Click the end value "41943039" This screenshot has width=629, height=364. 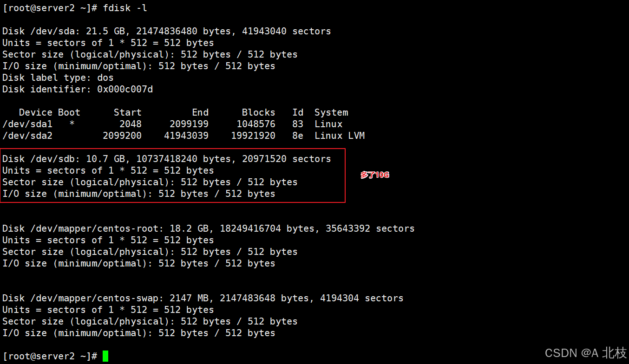pos(186,136)
